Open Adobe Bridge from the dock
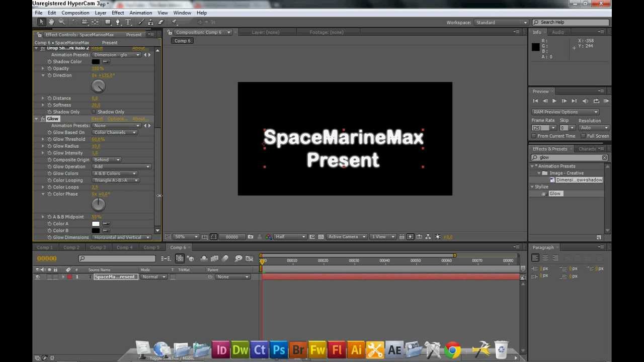This screenshot has height=362, width=644. 298,350
